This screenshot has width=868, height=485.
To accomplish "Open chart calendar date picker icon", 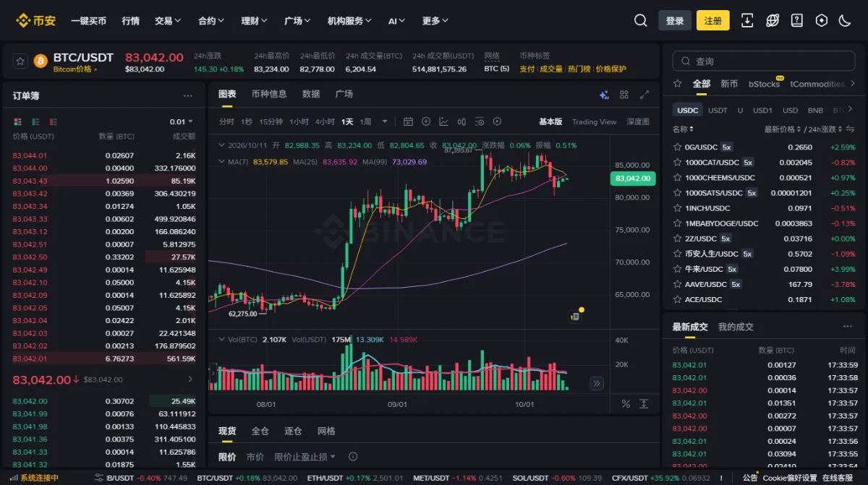I will [408, 121].
